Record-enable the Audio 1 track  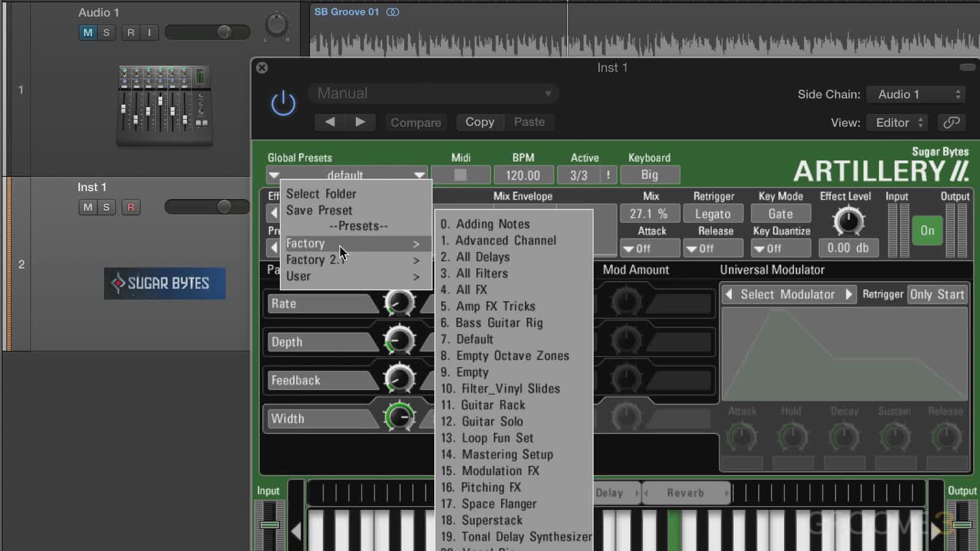tap(130, 32)
